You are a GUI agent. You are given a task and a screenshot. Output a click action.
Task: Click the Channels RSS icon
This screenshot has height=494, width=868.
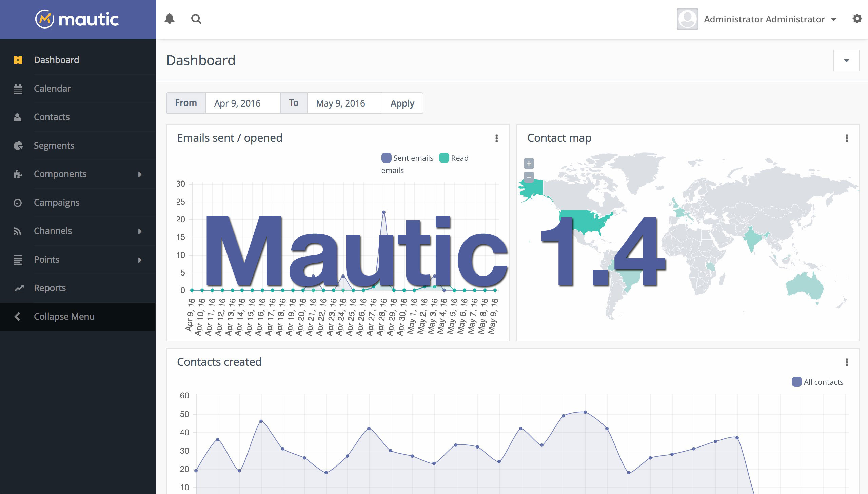17,231
